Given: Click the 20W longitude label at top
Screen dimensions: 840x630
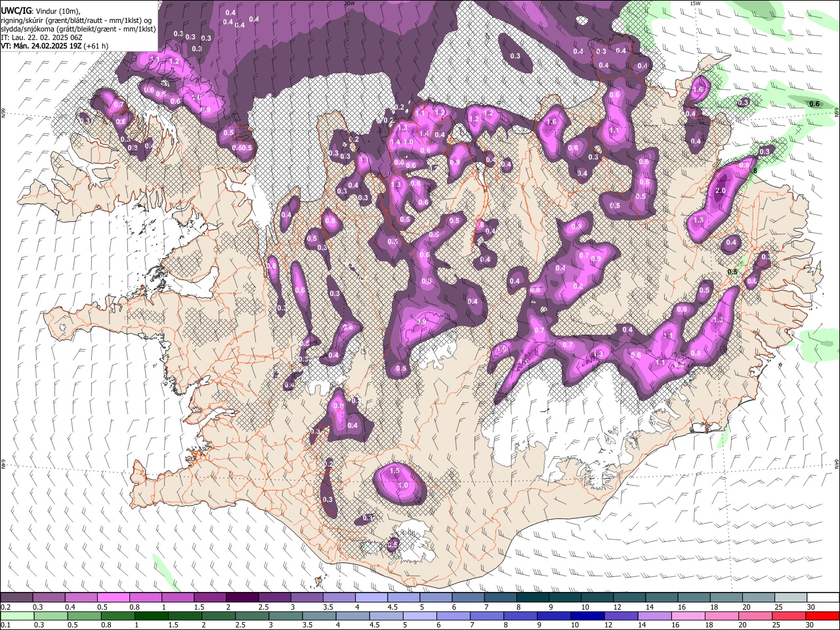Looking at the screenshot, I should [x=349, y=3].
